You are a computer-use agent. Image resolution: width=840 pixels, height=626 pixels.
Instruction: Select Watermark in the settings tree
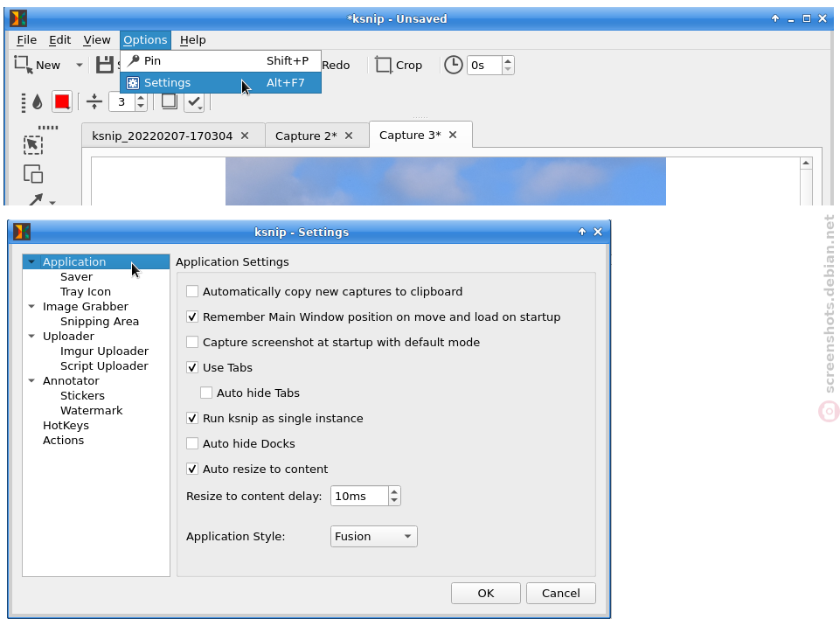tap(92, 411)
